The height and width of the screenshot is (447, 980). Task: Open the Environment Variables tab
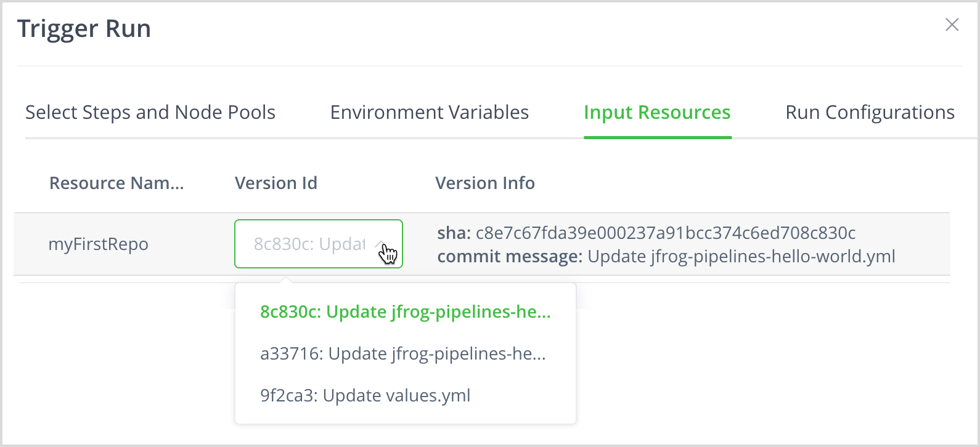429,113
